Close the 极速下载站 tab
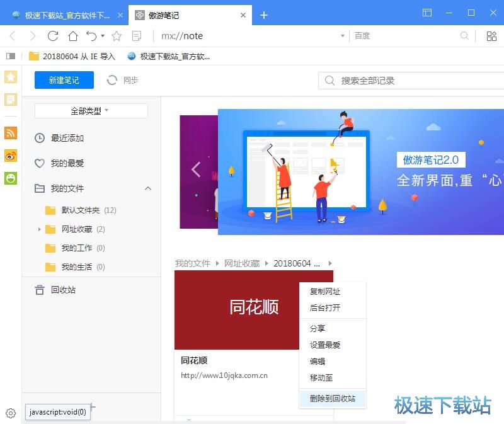The height and width of the screenshot is (424, 504). pyautogui.click(x=120, y=15)
